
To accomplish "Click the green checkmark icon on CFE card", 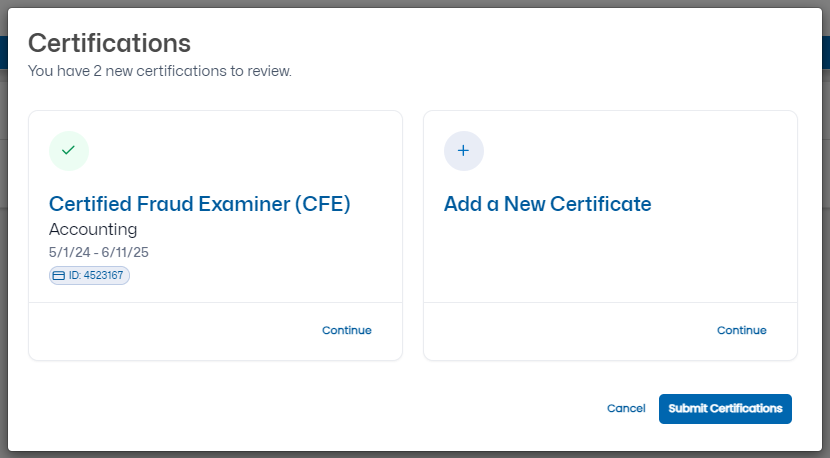I will [x=68, y=151].
